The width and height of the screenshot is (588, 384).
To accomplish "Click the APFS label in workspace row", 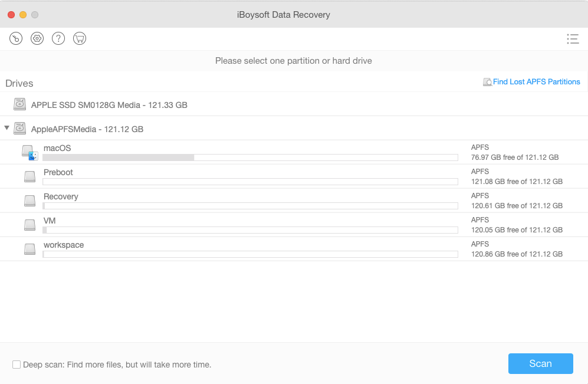I will (480, 244).
